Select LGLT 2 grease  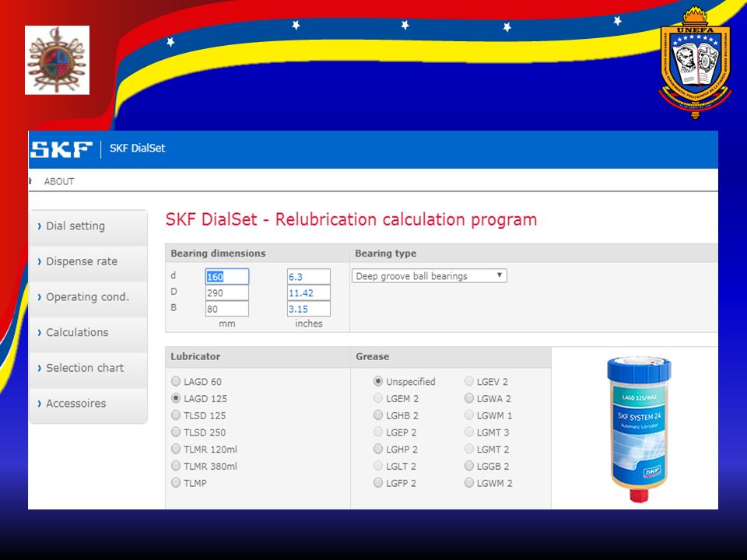coord(378,466)
